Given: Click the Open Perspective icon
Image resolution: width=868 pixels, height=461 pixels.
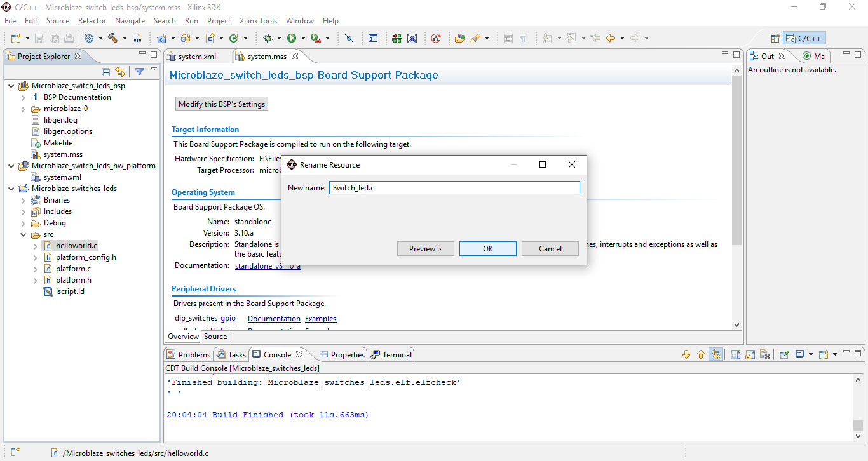Looking at the screenshot, I should pyautogui.click(x=775, y=38).
